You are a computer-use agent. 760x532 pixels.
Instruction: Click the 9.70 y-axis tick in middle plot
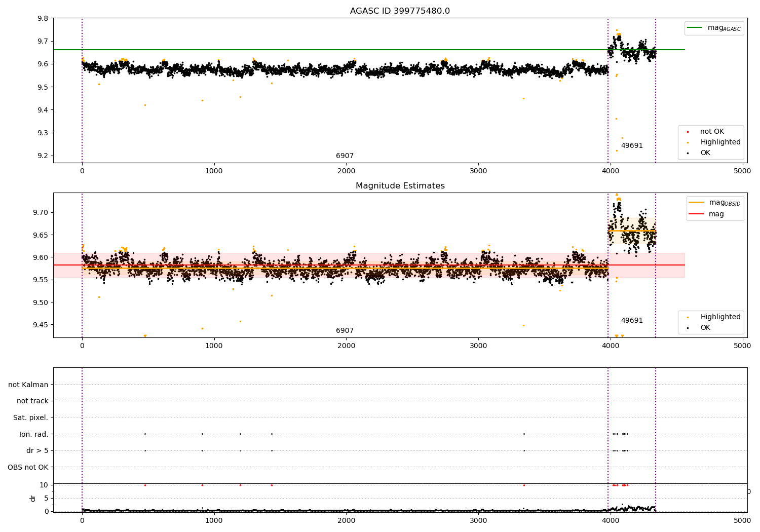41,212
